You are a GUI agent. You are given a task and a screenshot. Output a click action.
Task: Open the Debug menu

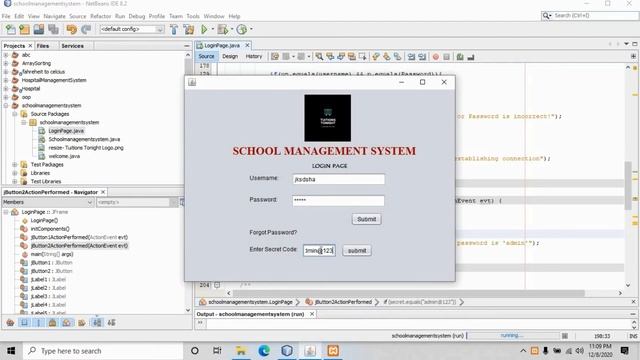click(137, 16)
